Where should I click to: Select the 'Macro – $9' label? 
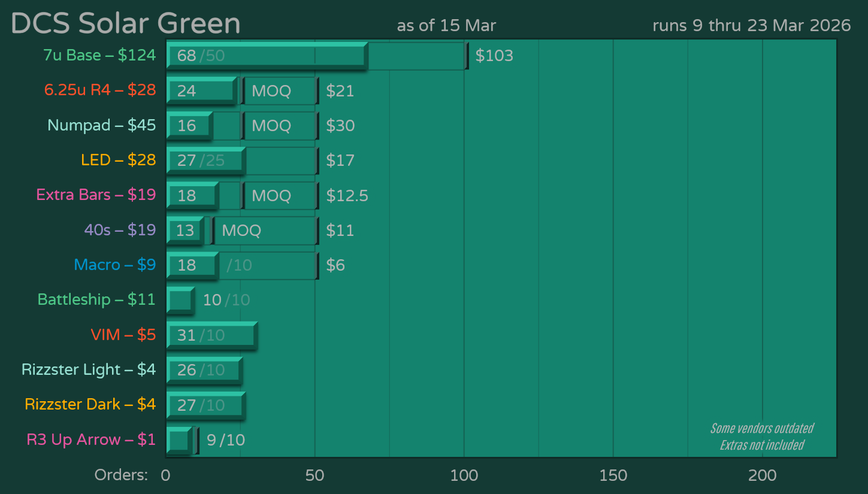pyautogui.click(x=115, y=265)
